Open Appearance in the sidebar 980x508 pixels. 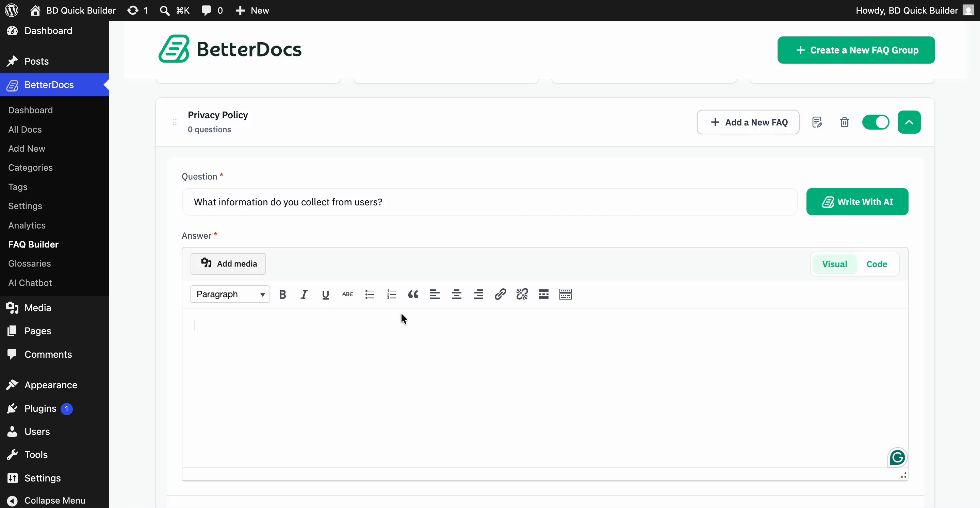click(51, 385)
